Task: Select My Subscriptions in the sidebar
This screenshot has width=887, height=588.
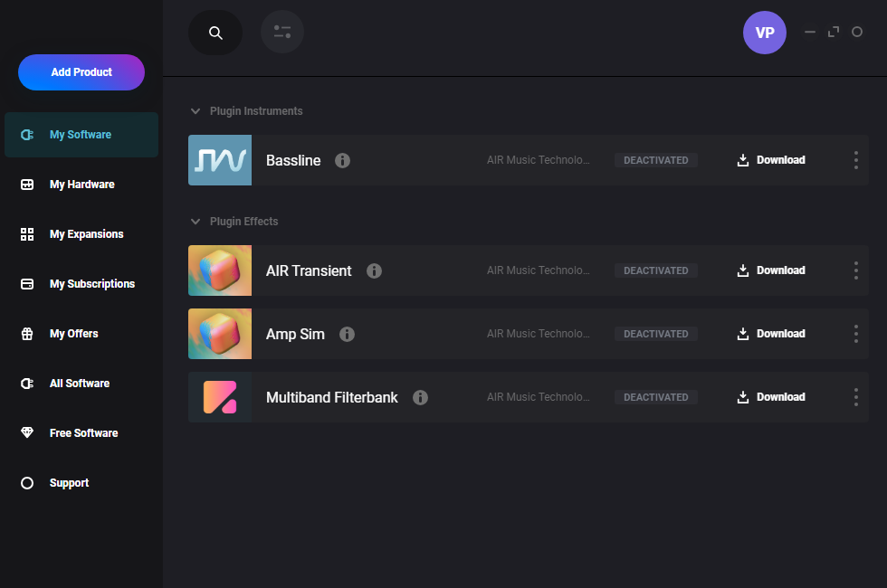Action: (91, 284)
